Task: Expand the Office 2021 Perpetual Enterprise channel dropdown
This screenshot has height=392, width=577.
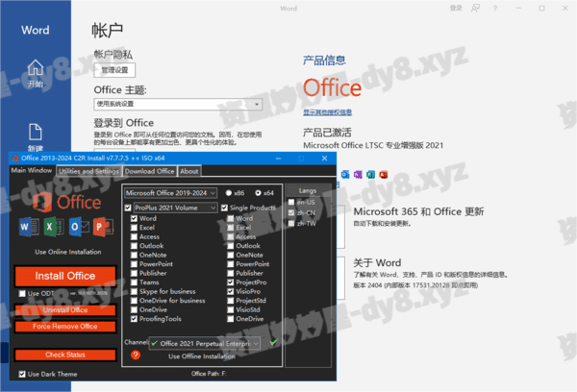Action: coord(205,343)
